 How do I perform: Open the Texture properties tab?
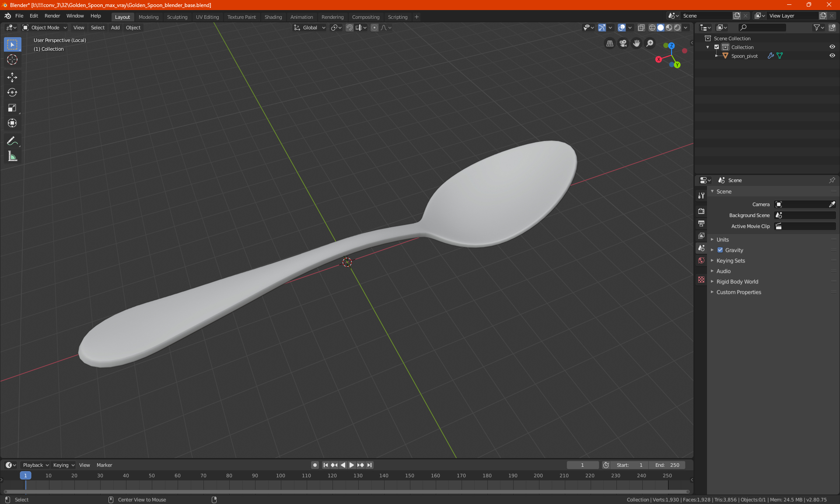(x=701, y=280)
